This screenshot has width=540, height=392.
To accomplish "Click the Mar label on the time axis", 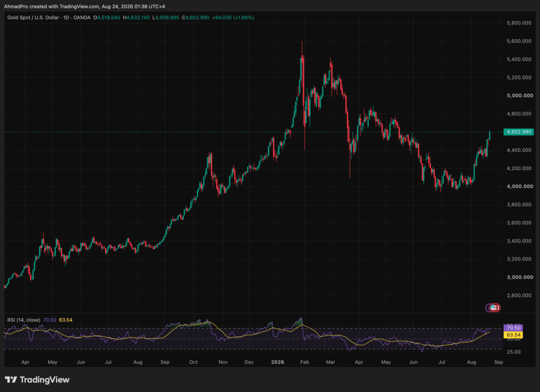I will click(331, 362).
